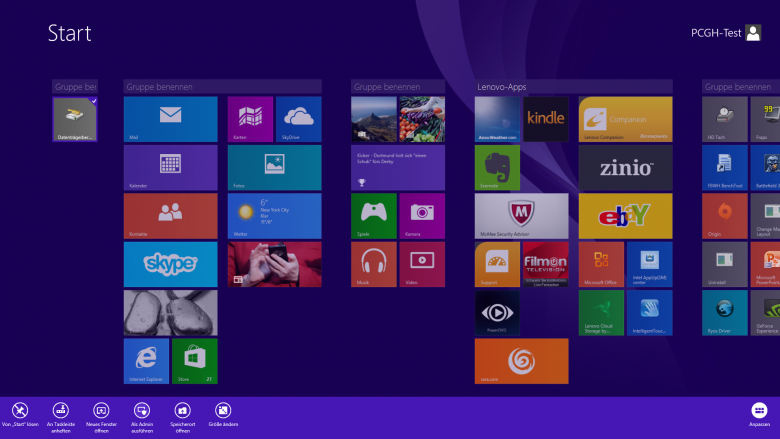Open the vegetables photo tile
Screen dimensions: 780x439
pos(422,119)
